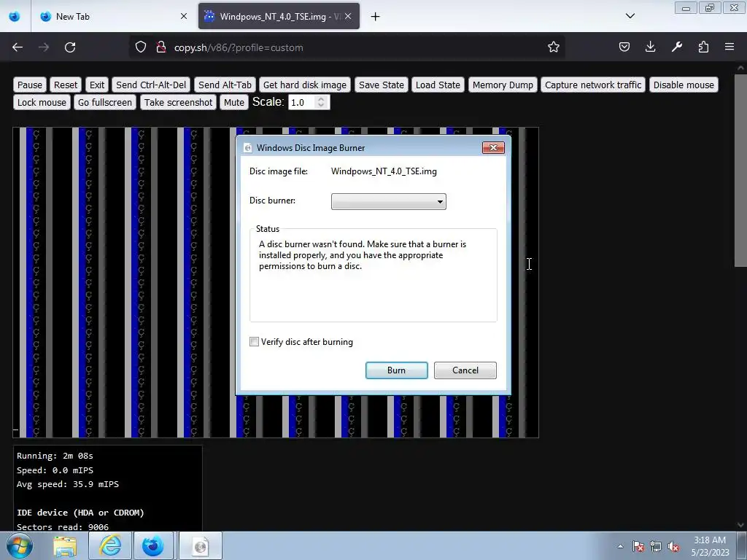Open the tray clock showing 3:18 AM
The height and width of the screenshot is (560, 747).
(x=710, y=546)
